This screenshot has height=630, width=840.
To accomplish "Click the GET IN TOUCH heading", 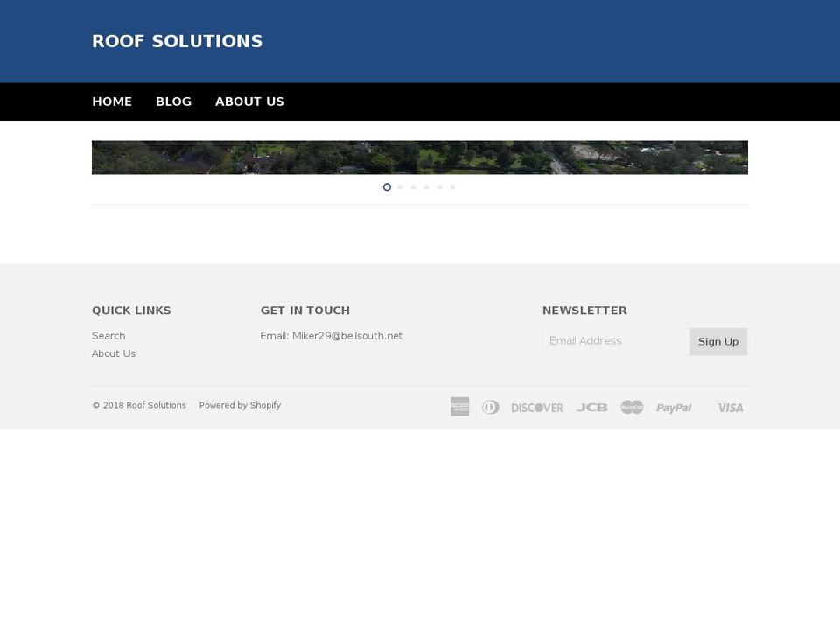I will pos(305,311).
